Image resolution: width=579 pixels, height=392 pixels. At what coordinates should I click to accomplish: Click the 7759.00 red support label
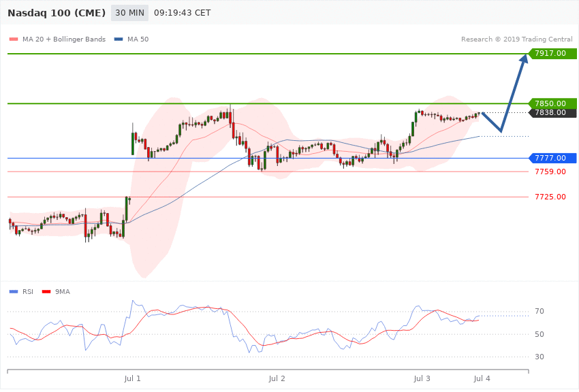[x=550, y=172]
